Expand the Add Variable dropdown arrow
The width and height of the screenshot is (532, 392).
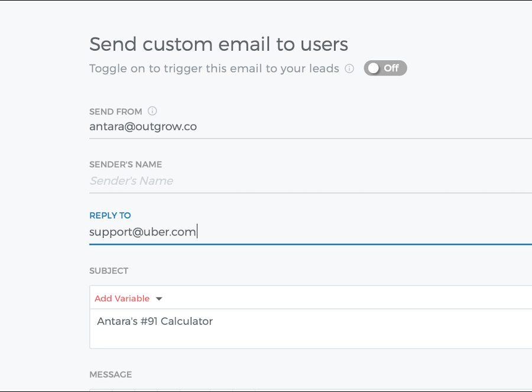click(x=159, y=299)
